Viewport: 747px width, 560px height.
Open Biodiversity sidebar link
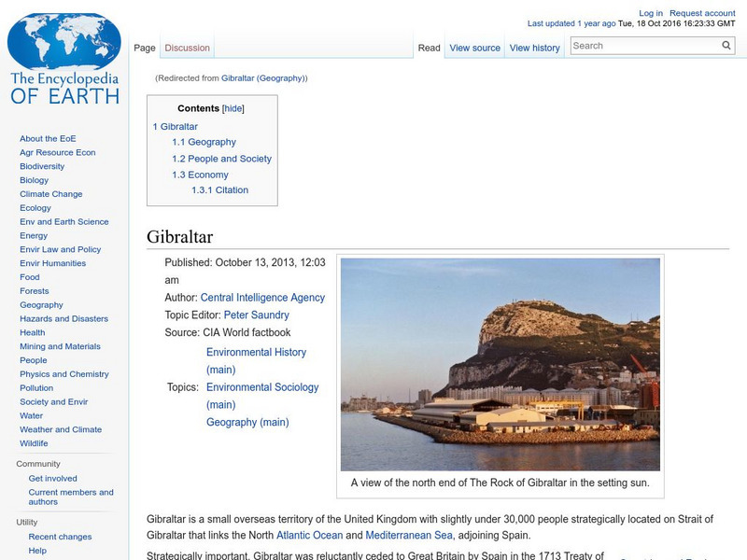[x=42, y=166]
